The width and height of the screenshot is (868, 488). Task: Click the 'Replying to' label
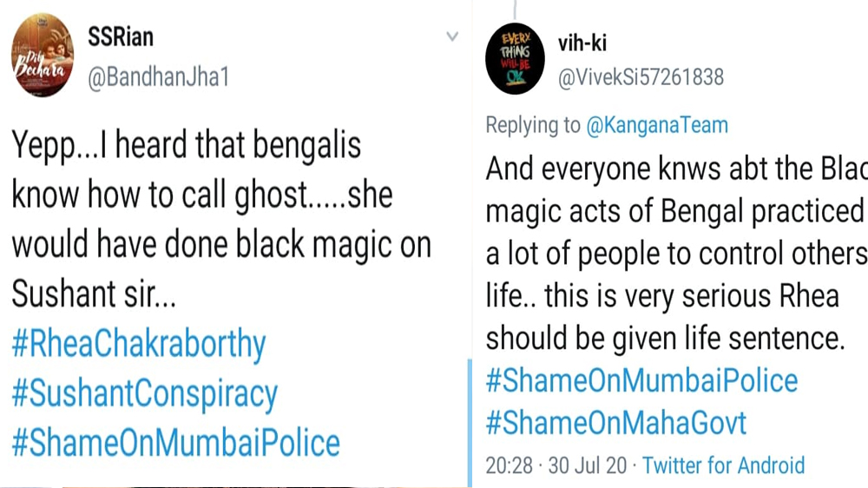point(532,125)
